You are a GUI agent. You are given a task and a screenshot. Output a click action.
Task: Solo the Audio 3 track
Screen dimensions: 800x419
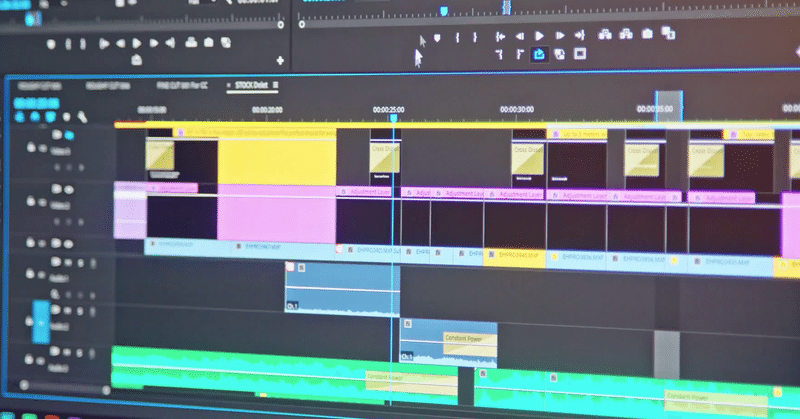(x=80, y=353)
